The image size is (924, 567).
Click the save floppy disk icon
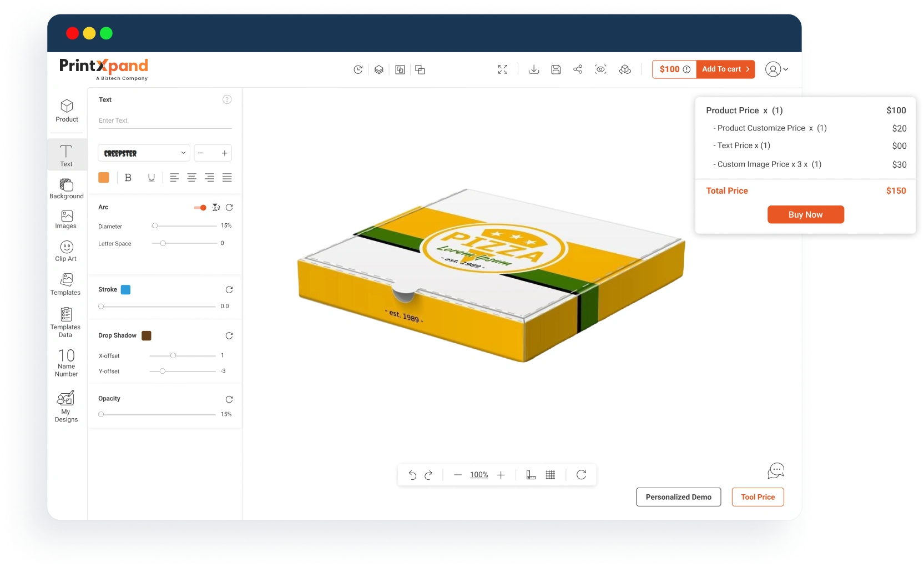556,69
